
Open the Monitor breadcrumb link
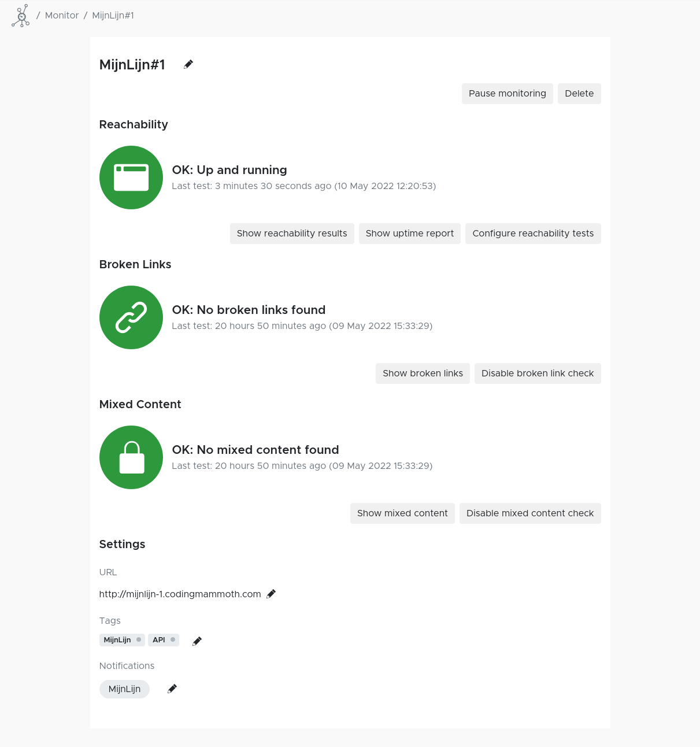click(62, 16)
